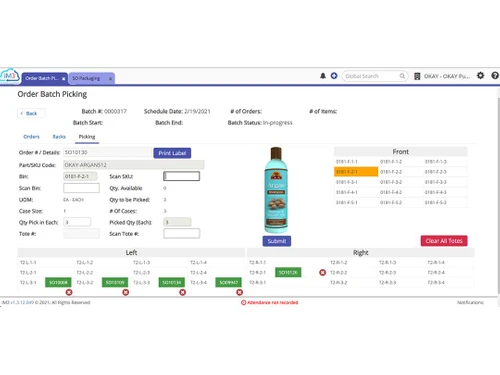Viewport: 500px width, 375px height.
Task: Go Back to the previous page
Action: (31, 113)
